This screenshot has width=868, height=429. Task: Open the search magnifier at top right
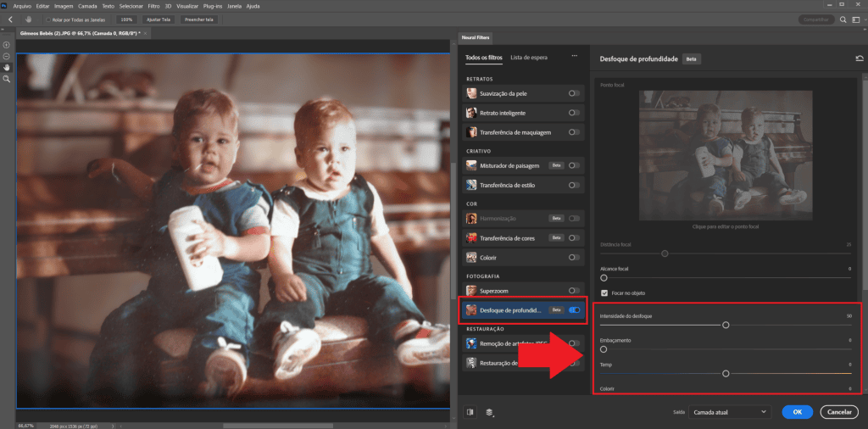[843, 19]
